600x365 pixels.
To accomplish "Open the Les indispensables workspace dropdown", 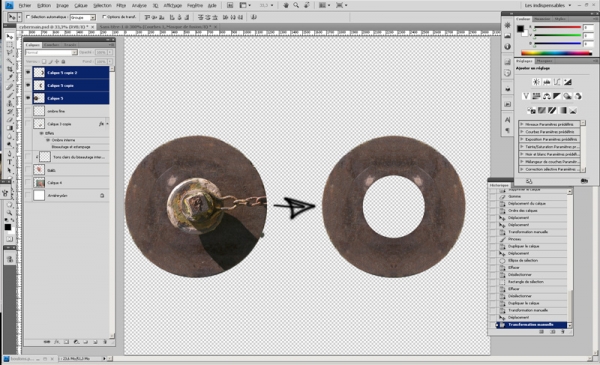I will (548, 5).
